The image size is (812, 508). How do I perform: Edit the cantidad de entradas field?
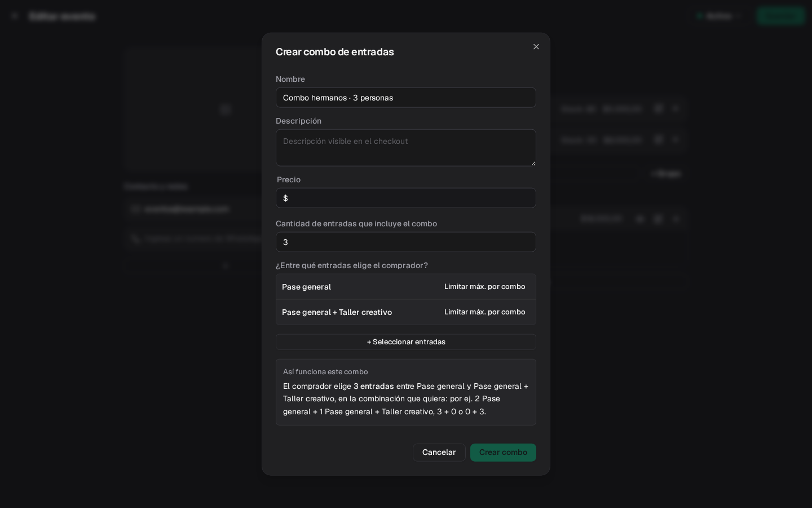point(406,242)
